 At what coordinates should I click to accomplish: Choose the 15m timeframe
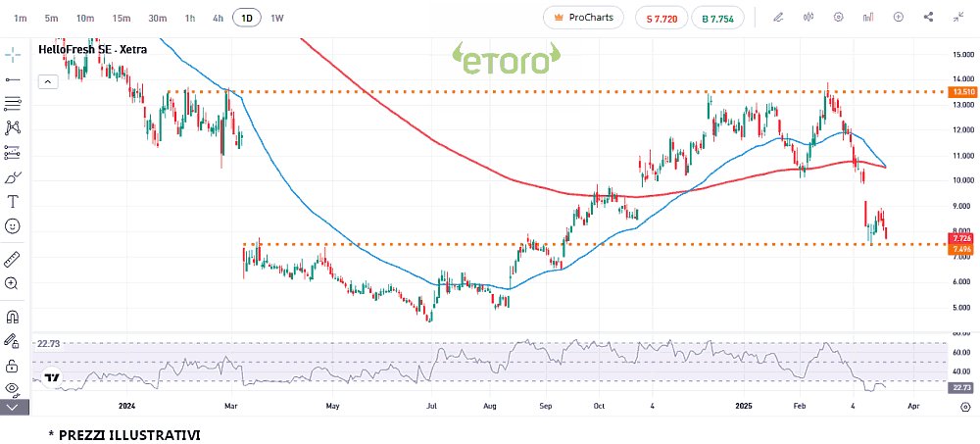pyautogui.click(x=122, y=19)
